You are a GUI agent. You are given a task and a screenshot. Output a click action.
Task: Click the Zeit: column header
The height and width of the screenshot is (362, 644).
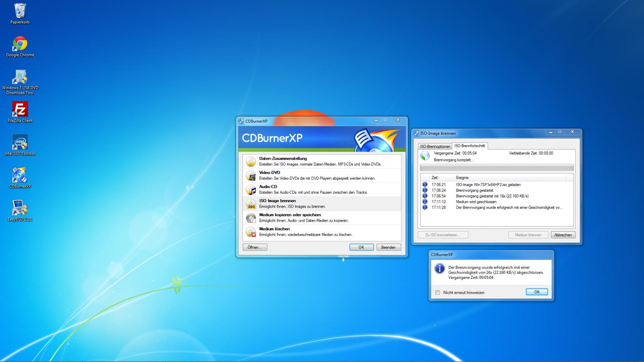(441, 177)
